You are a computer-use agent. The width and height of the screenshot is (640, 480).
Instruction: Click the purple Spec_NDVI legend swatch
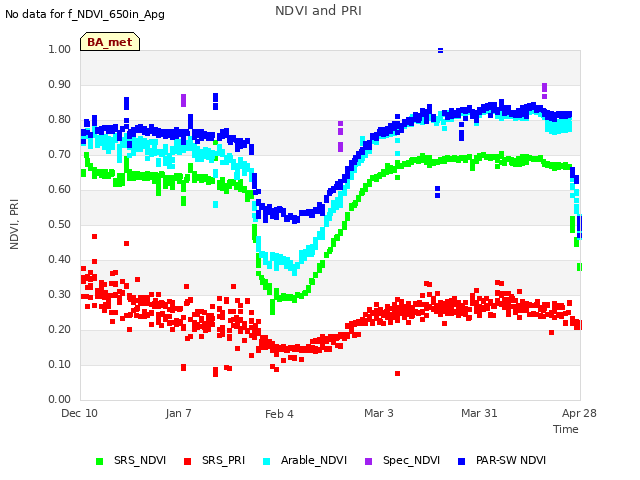[369, 461]
